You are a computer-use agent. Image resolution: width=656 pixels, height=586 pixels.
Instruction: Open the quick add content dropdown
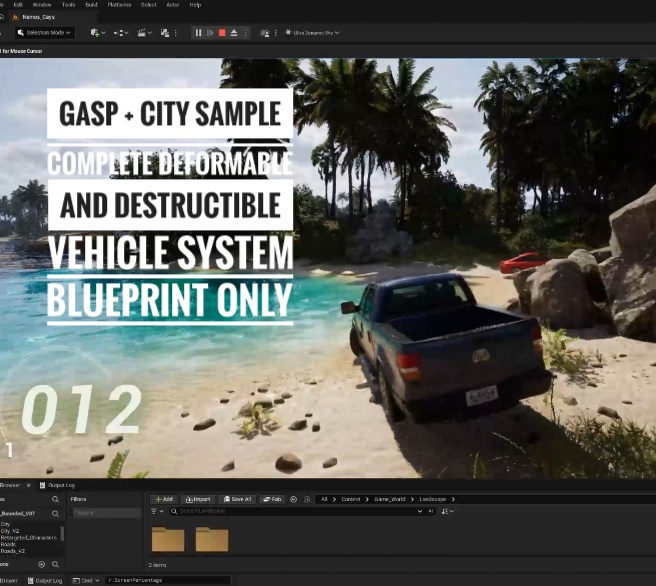pos(98,33)
